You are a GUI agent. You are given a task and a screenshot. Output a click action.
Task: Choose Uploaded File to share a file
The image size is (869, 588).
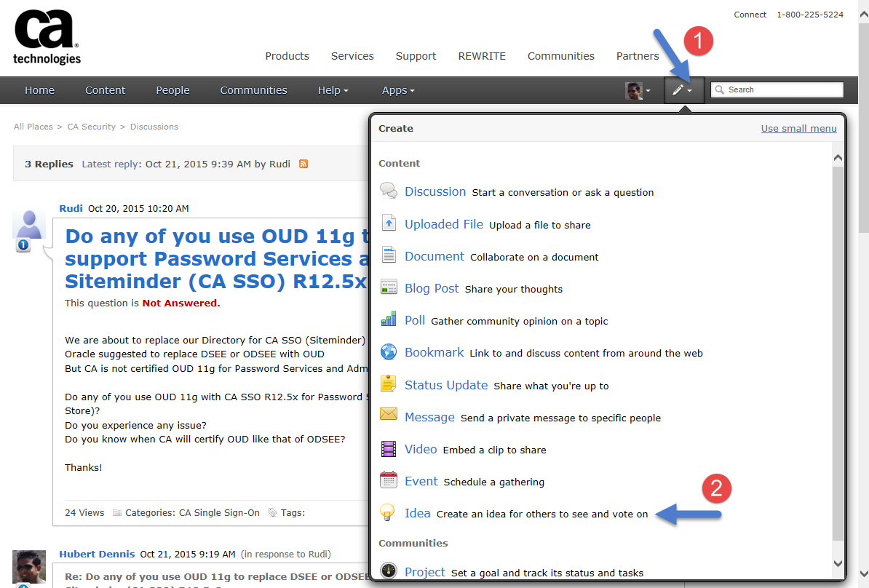click(444, 224)
